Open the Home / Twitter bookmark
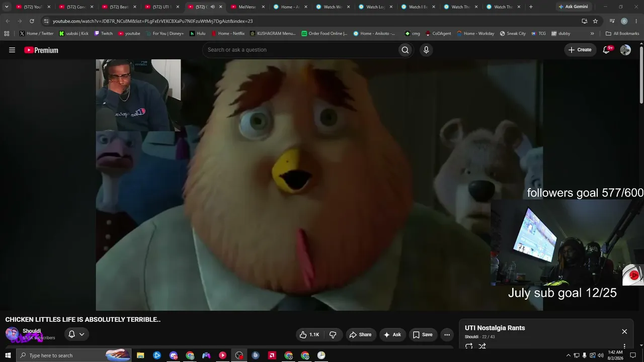 tap(37, 34)
